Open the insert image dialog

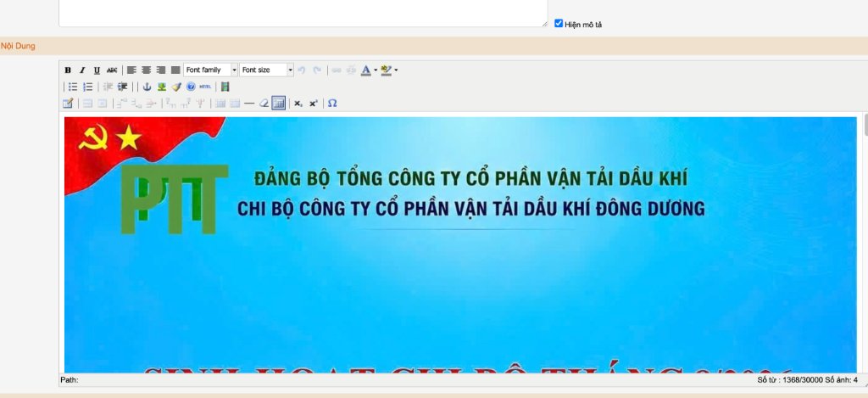point(162,87)
